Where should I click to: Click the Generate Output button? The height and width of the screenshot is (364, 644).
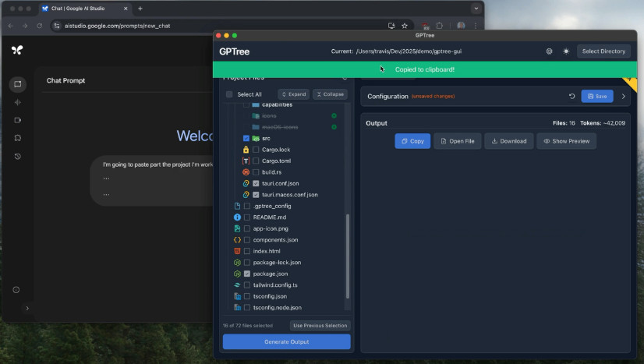(287, 341)
